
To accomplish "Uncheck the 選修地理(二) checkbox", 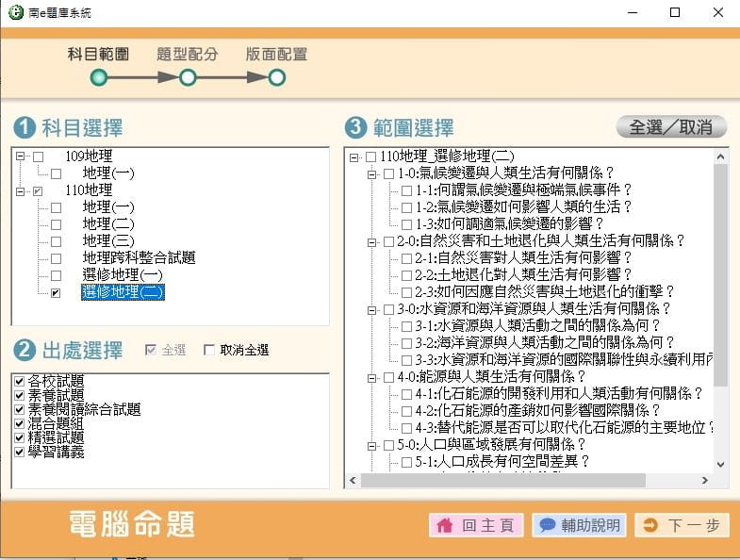I will (57, 293).
